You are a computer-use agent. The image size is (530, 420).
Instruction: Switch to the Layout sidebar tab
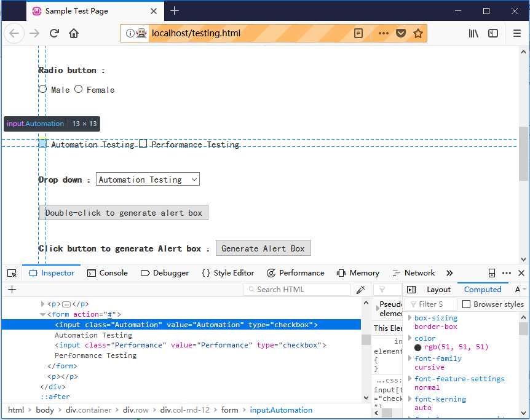point(438,290)
